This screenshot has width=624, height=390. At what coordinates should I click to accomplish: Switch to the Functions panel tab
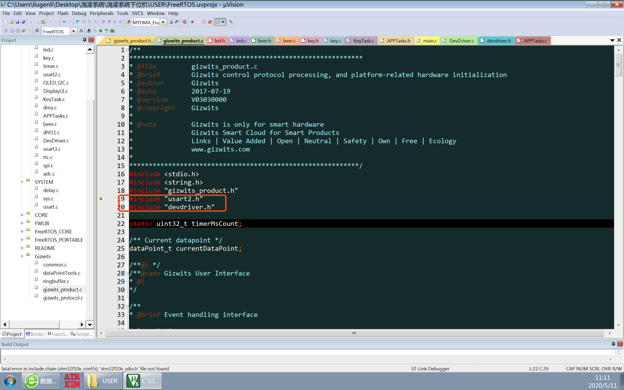[x=58, y=334]
